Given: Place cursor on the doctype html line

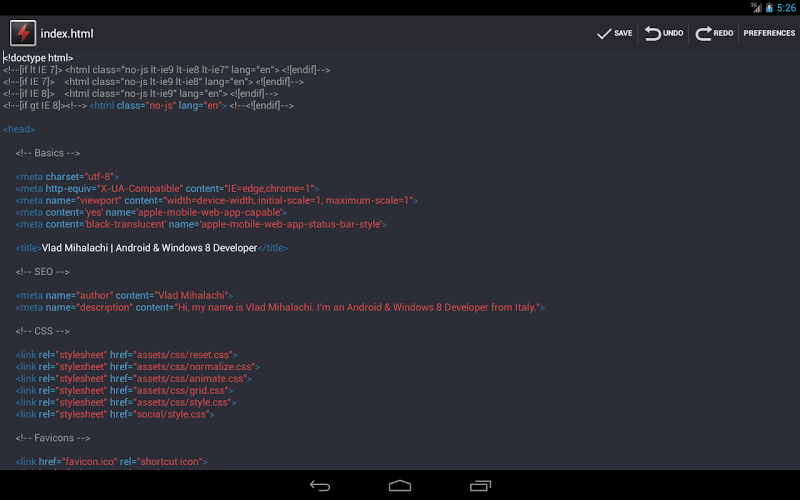Looking at the screenshot, I should (x=38, y=58).
